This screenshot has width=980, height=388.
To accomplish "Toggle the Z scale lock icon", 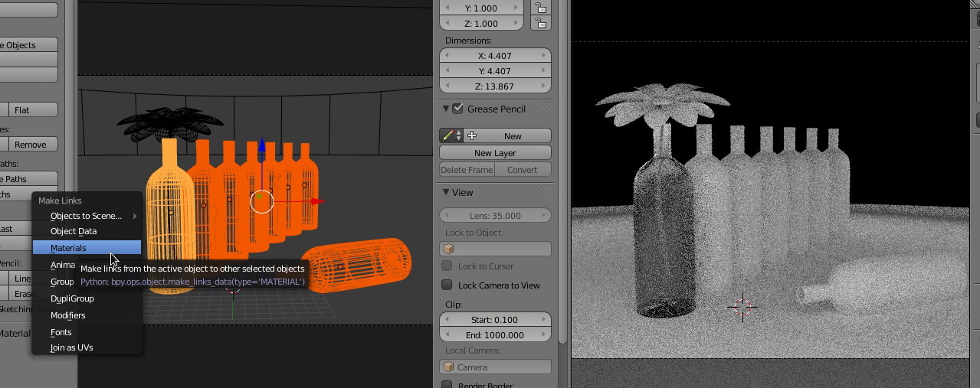I will point(541,24).
